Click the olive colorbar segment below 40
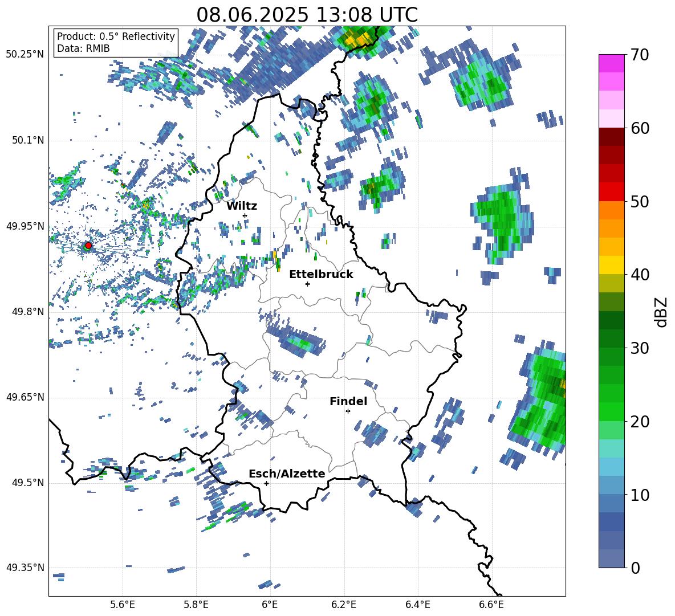 (x=612, y=283)
